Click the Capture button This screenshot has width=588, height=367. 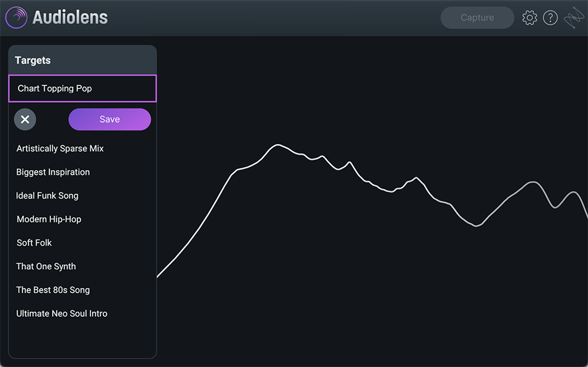[x=477, y=17]
